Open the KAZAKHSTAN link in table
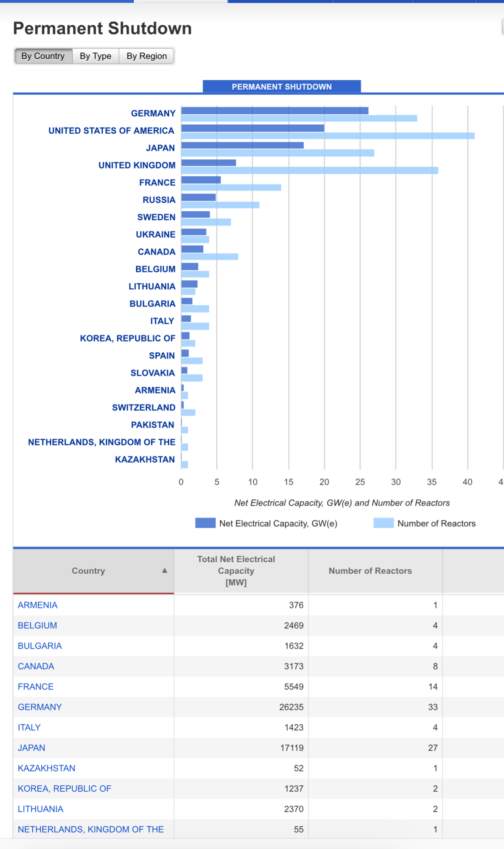504x849 pixels. tap(47, 768)
